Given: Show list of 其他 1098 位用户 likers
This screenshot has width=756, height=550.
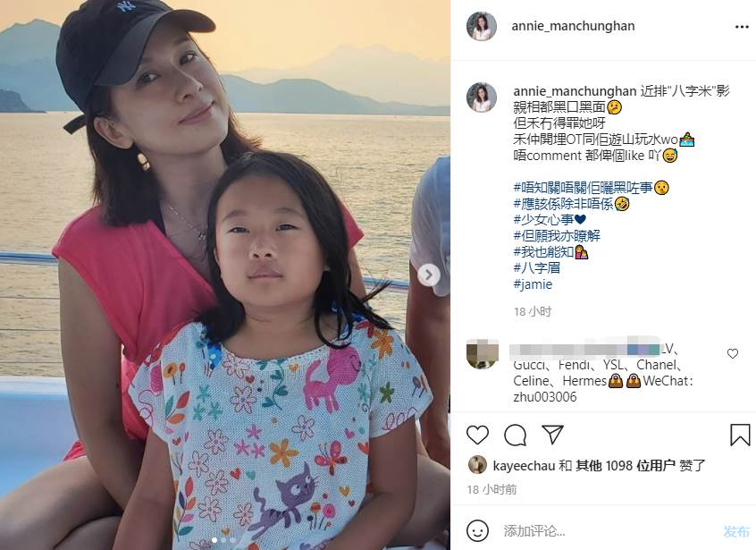Looking at the screenshot, I should (x=625, y=466).
